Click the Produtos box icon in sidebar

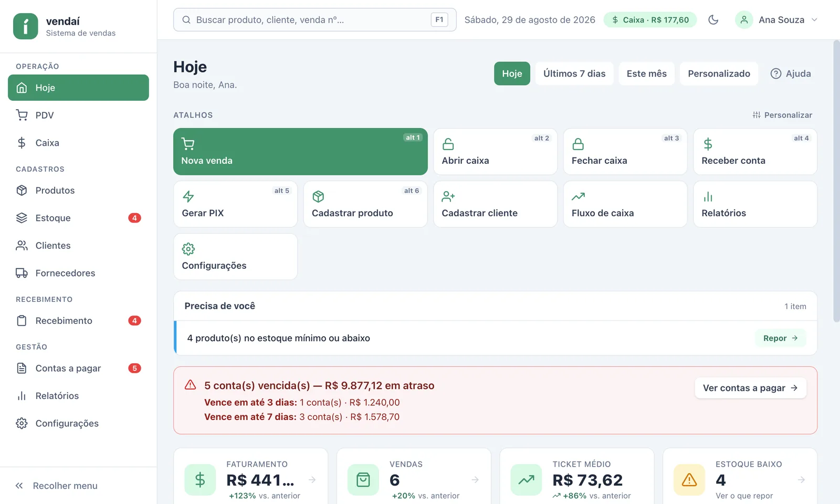coord(22,190)
